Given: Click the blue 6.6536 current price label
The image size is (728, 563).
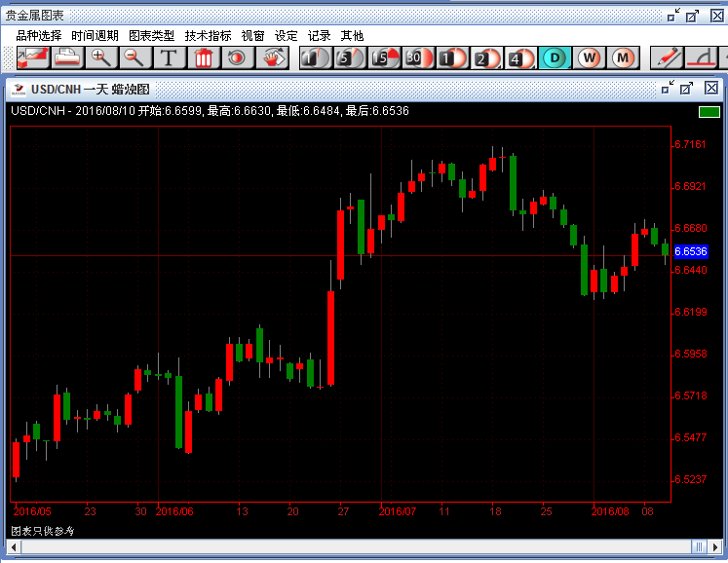Looking at the screenshot, I should pyautogui.click(x=691, y=251).
